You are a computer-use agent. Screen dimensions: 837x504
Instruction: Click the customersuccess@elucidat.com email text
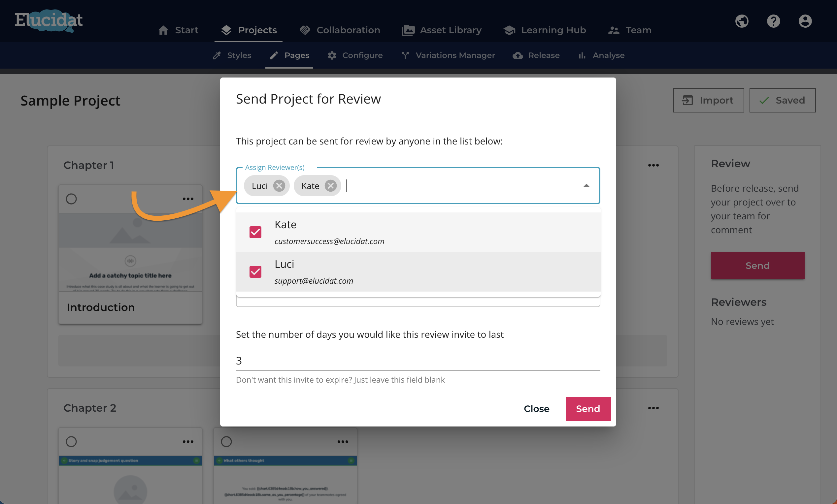329,241
